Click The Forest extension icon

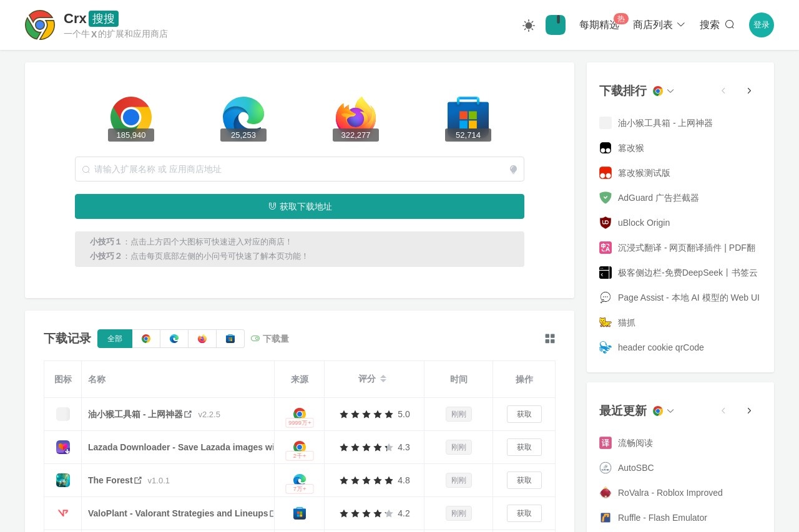63,480
